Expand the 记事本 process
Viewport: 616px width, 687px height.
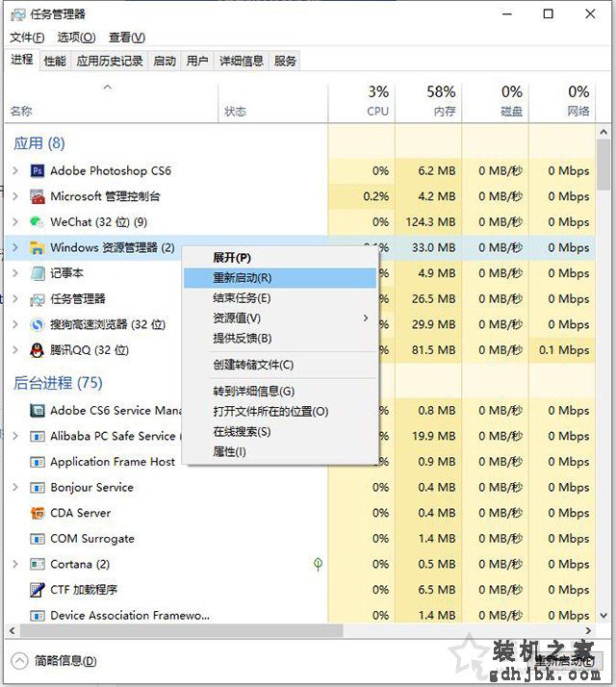coord(15,273)
